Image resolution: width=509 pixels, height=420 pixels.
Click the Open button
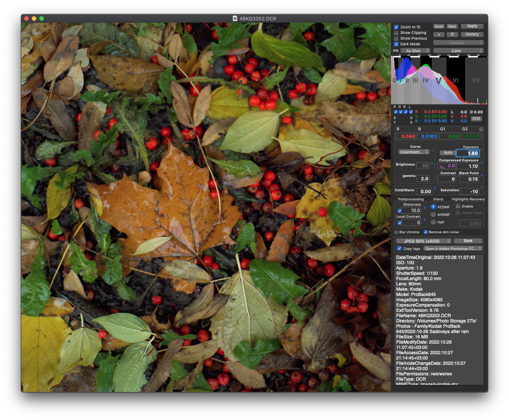[x=439, y=26]
